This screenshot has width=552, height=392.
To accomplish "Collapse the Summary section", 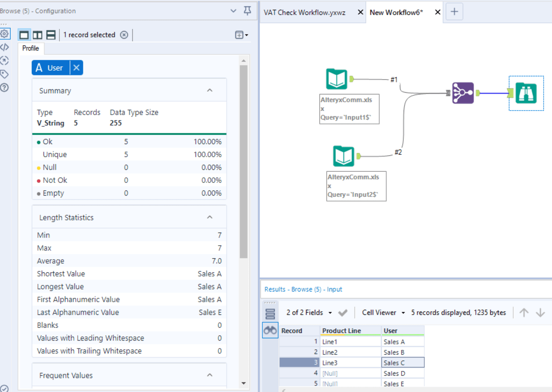I will point(210,90).
